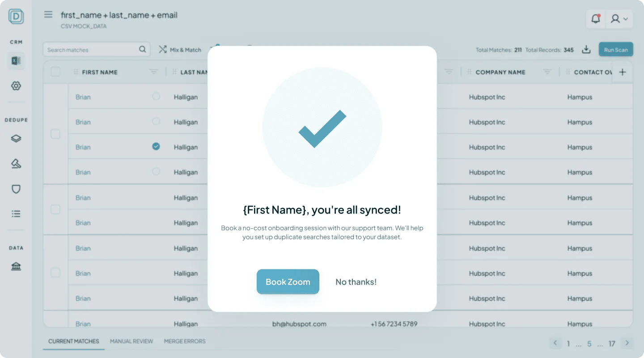This screenshot has height=358, width=644.
Task: Switch to the Merge Errors tab
Action: [x=185, y=341]
